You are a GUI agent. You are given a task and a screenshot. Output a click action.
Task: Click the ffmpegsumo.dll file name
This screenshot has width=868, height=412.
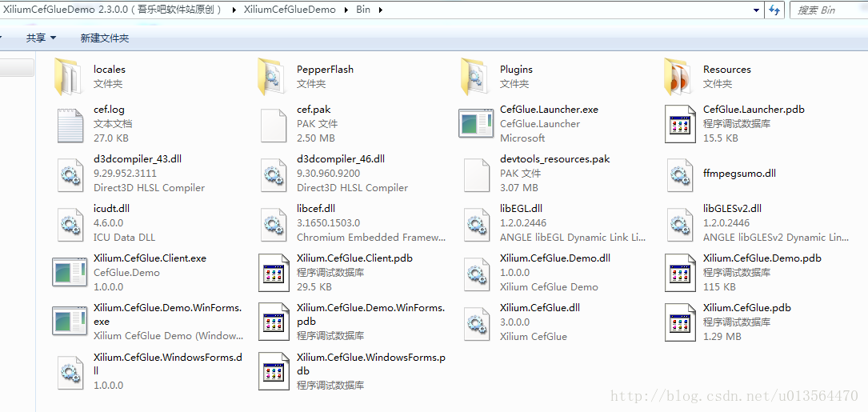tap(739, 174)
